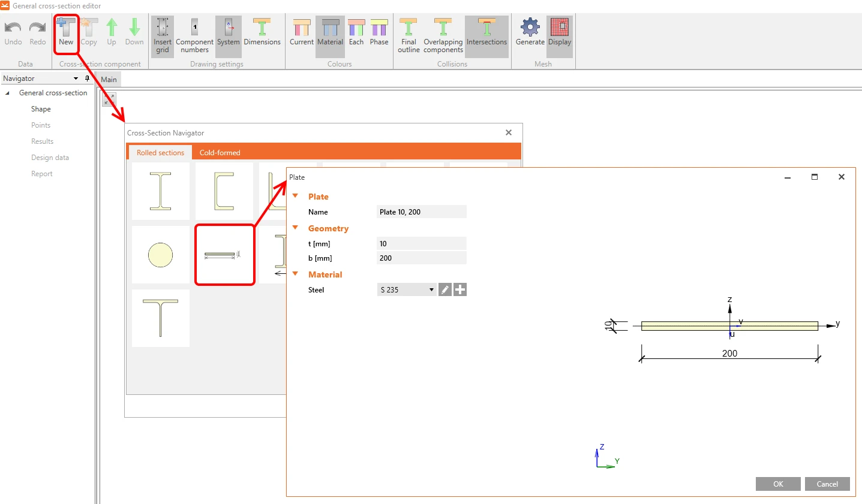Show Final outline collisions
Image resolution: width=862 pixels, height=504 pixels.
pos(409,36)
